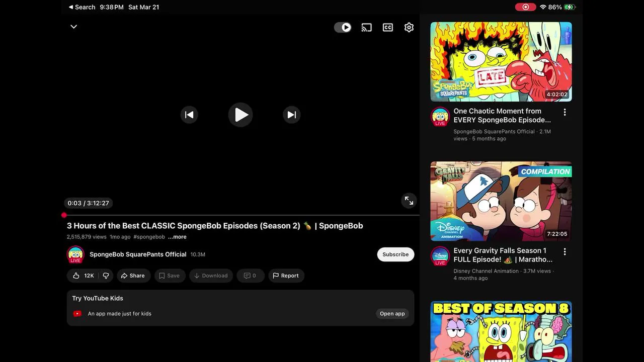Like the video with thumbs up

[82, 276]
